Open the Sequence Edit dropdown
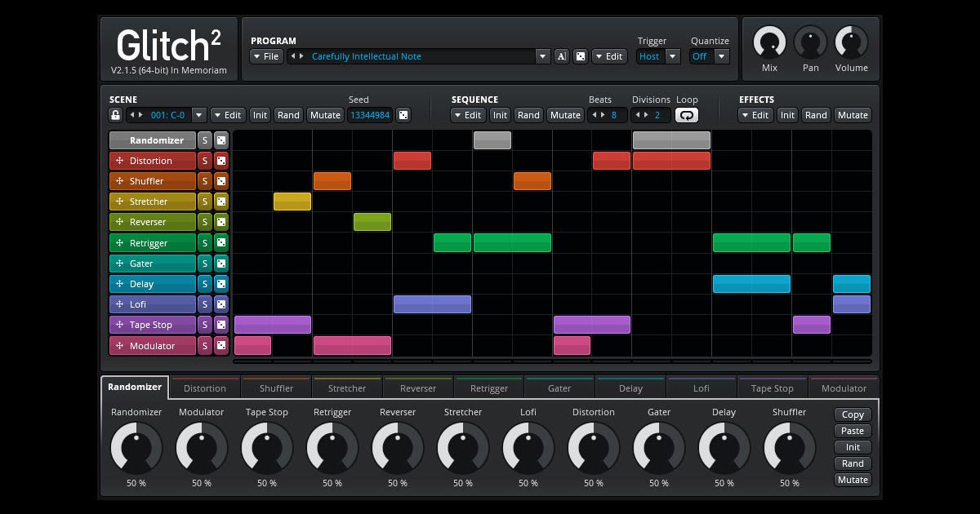Image resolution: width=980 pixels, height=514 pixels. (x=468, y=115)
